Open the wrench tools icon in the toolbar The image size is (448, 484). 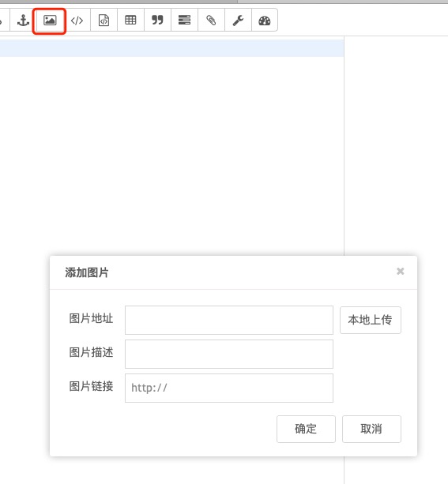(238, 21)
